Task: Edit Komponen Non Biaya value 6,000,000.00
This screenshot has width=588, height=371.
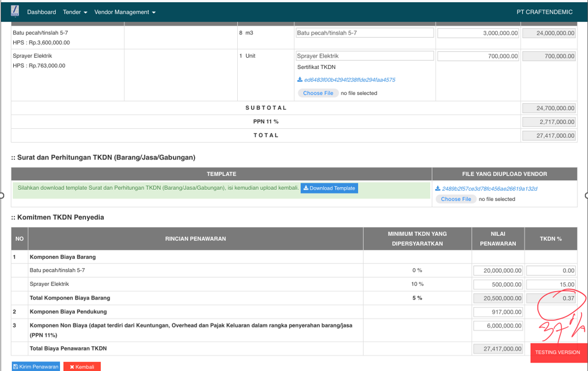Action: coord(498,326)
